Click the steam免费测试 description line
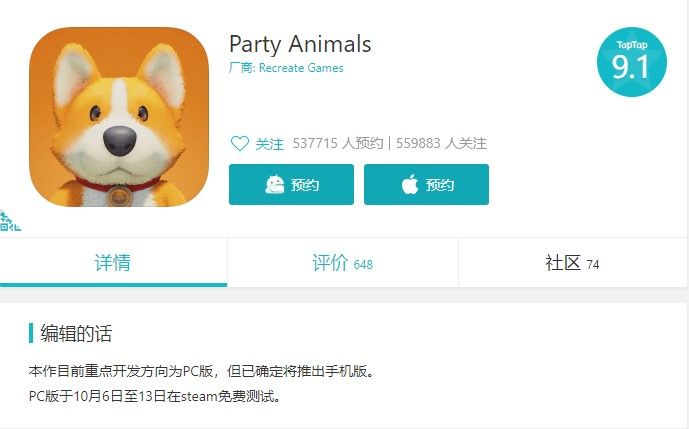This screenshot has height=429, width=689. pyautogui.click(x=155, y=396)
